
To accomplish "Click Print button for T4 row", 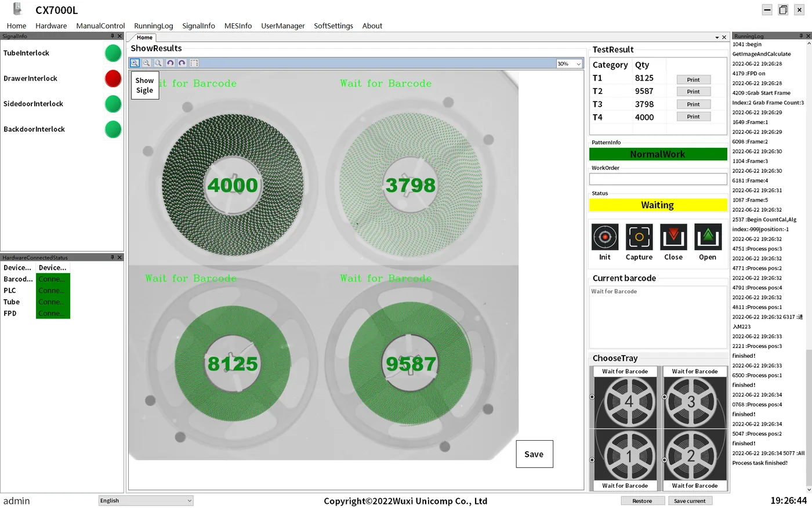I will tap(694, 117).
